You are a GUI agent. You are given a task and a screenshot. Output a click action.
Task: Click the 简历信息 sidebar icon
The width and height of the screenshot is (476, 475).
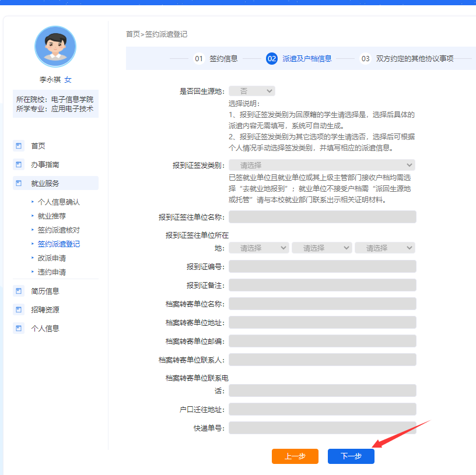pos(19,291)
